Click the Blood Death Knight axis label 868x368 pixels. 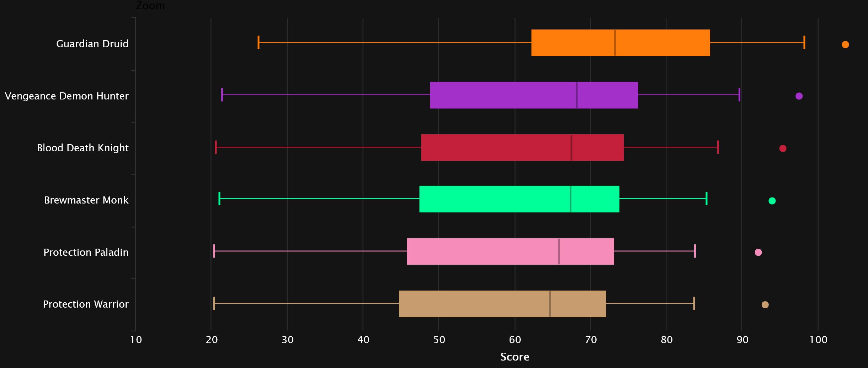(83, 148)
